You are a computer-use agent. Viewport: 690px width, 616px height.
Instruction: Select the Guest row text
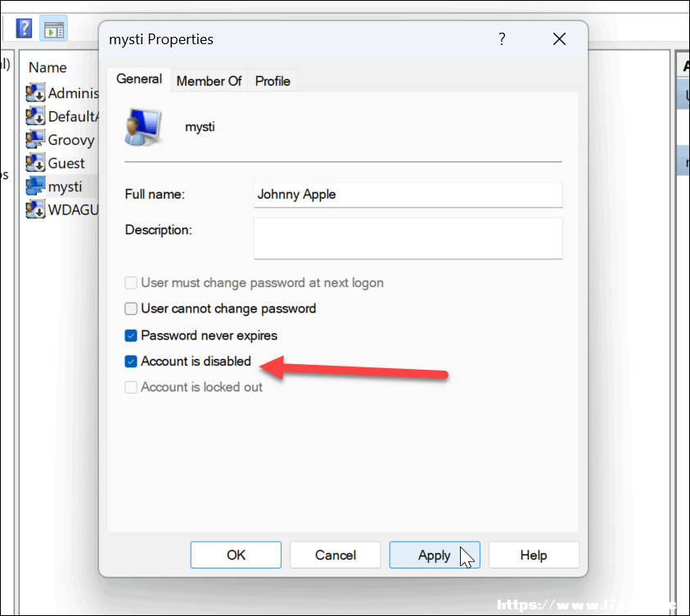(x=66, y=163)
